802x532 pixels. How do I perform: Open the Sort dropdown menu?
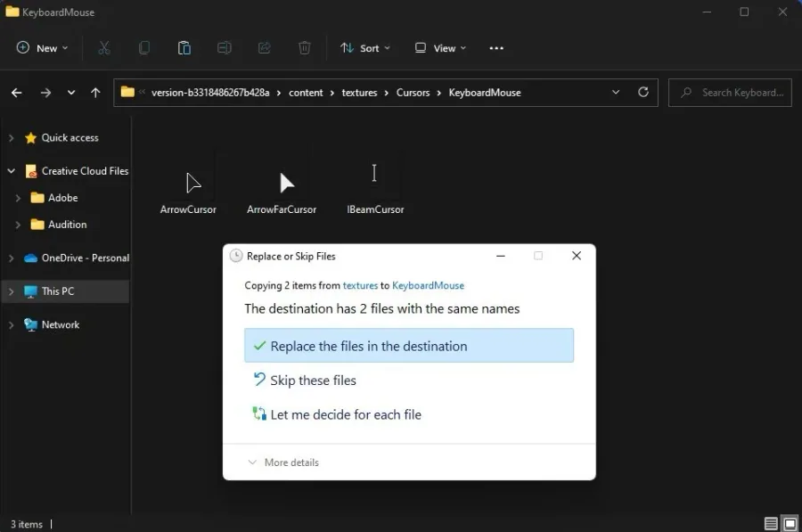pos(365,48)
